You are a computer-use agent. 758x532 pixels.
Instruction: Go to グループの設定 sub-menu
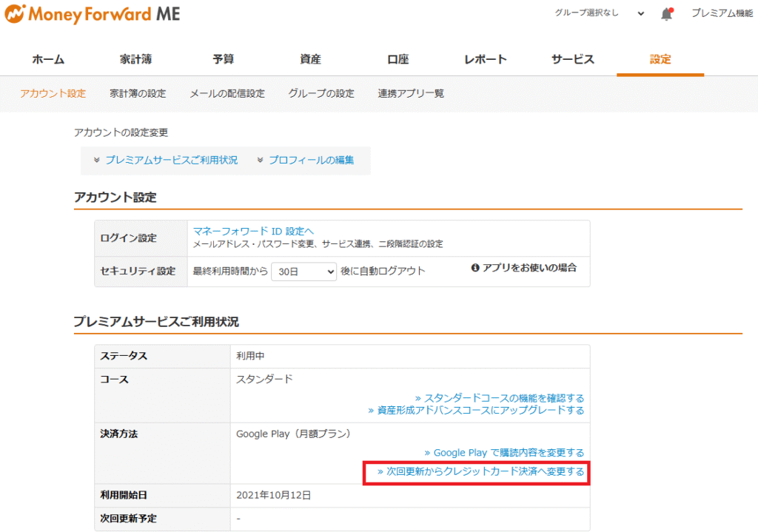point(321,93)
